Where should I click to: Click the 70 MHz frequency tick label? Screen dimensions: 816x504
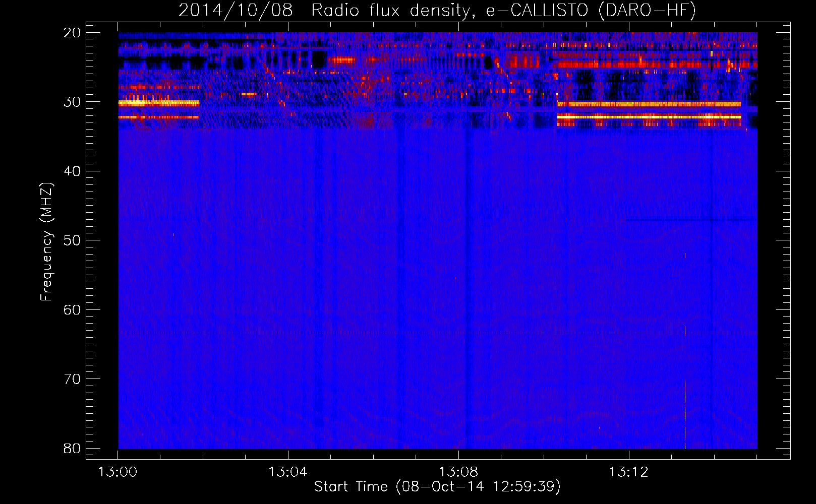(x=73, y=379)
